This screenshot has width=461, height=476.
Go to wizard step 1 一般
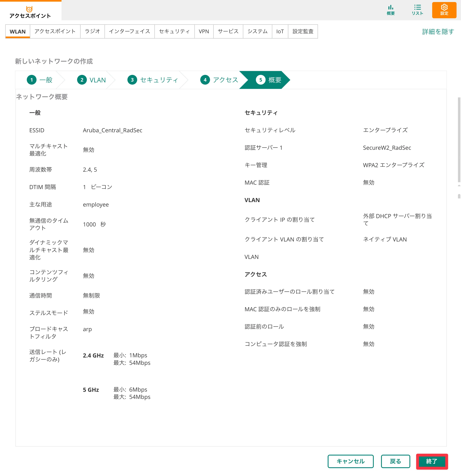[40, 80]
